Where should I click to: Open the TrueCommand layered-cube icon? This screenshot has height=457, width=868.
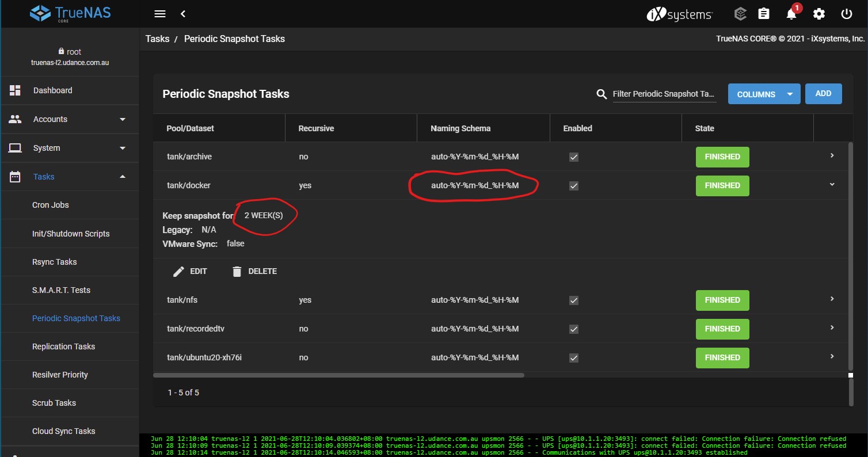tap(741, 14)
